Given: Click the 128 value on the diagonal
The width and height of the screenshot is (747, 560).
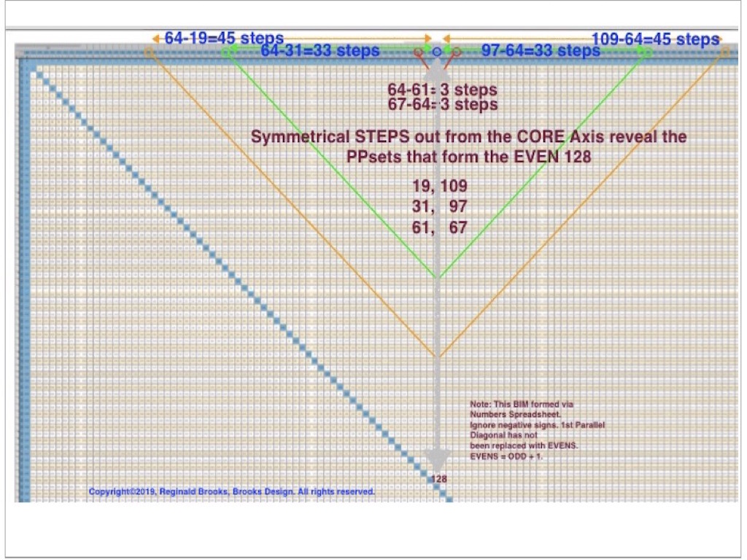Looking at the screenshot, I should (439, 479).
